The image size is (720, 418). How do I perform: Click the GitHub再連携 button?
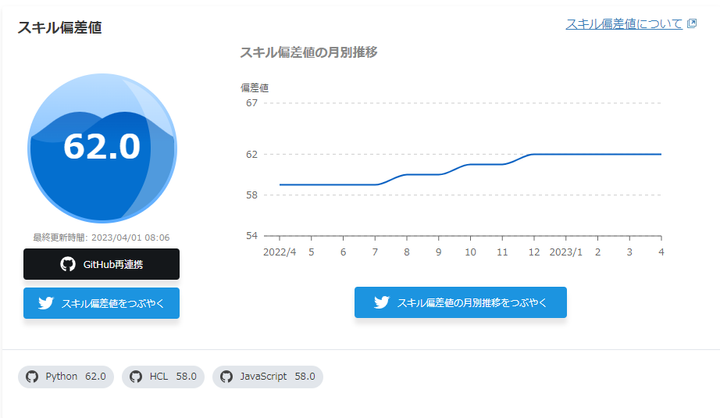pyautogui.click(x=101, y=264)
